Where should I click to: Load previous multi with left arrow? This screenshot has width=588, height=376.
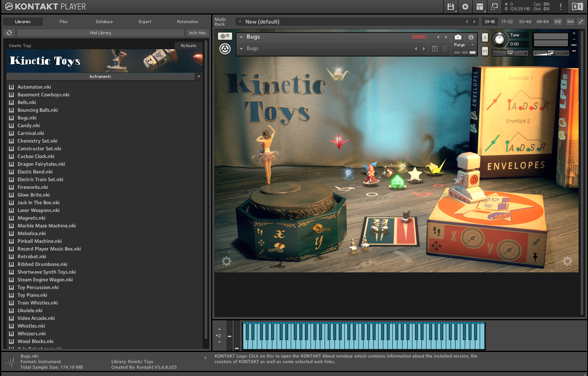click(x=467, y=21)
